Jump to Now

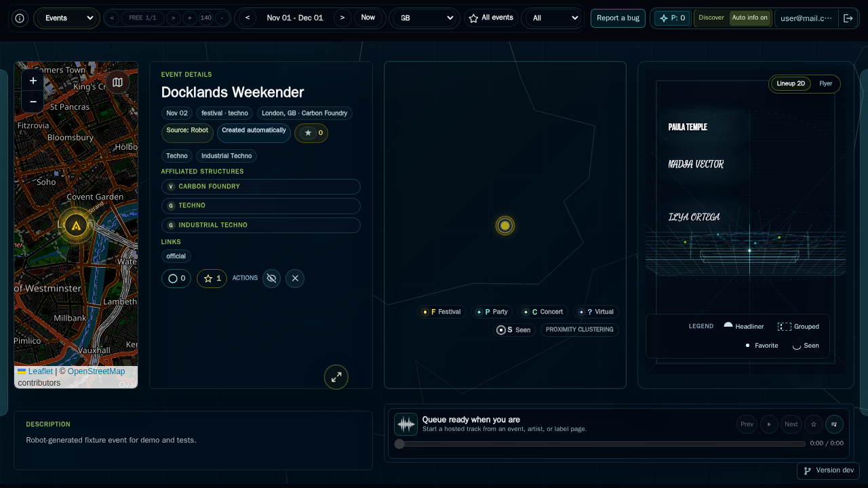click(368, 18)
